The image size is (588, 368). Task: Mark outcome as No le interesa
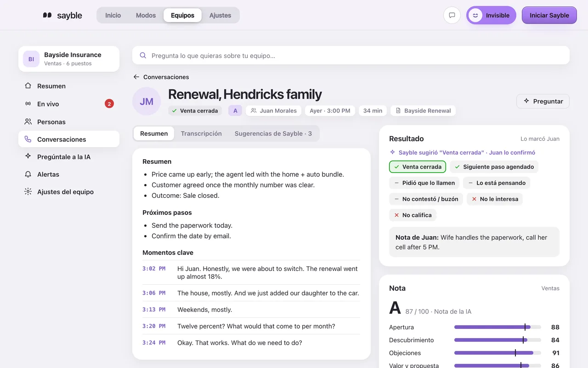click(495, 199)
